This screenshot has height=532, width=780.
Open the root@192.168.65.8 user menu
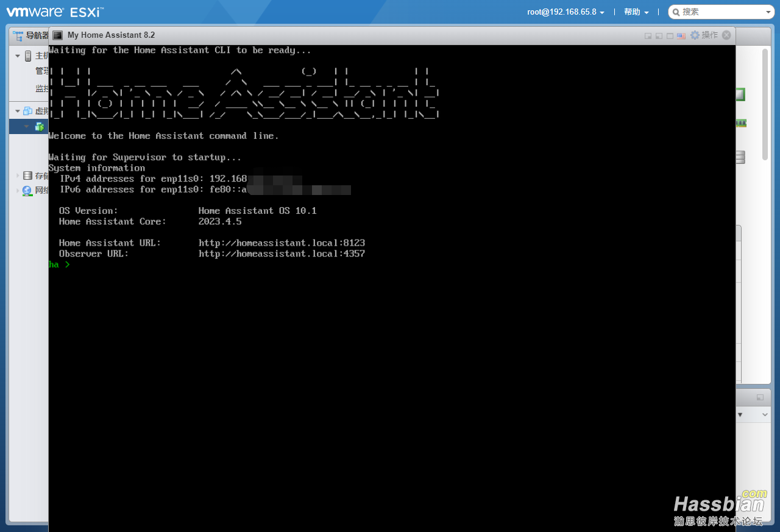[x=565, y=12]
